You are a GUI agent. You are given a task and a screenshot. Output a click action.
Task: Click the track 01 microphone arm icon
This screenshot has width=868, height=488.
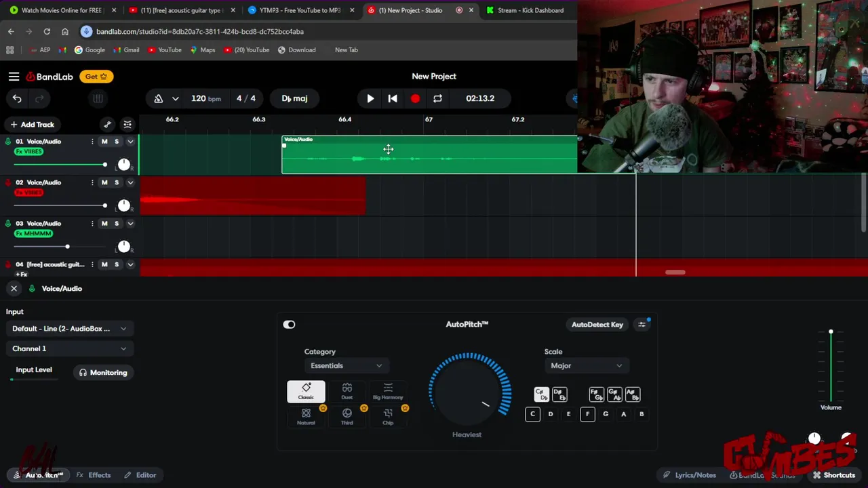8,142
